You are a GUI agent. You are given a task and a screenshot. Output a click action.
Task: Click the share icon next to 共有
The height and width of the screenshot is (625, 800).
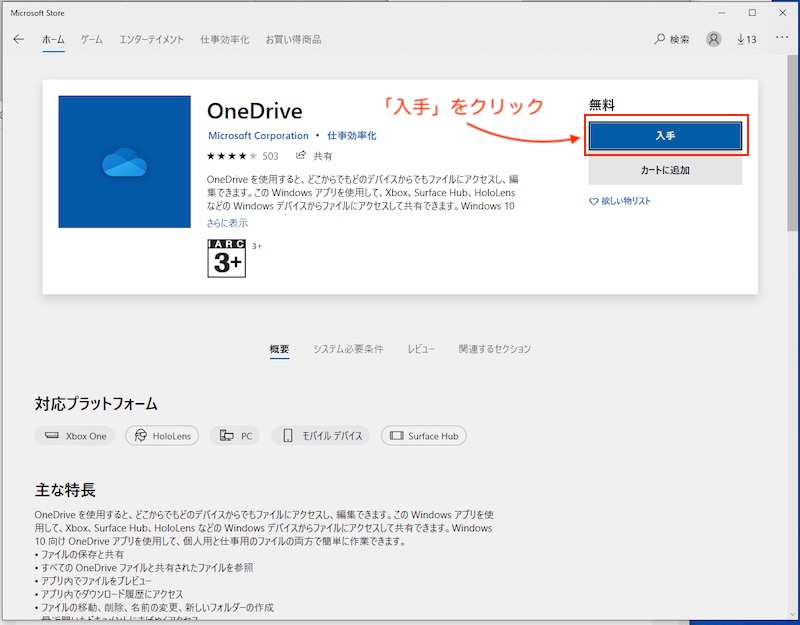pos(301,155)
